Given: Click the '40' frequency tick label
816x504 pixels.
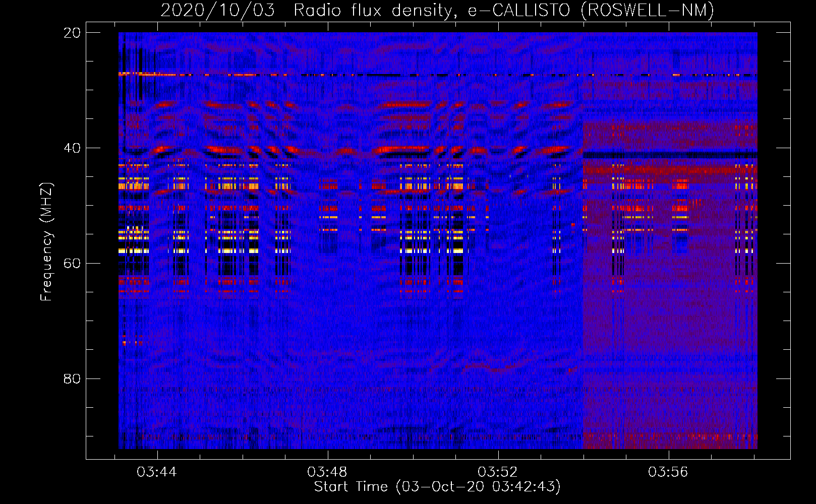Looking at the screenshot, I should coord(72,148).
